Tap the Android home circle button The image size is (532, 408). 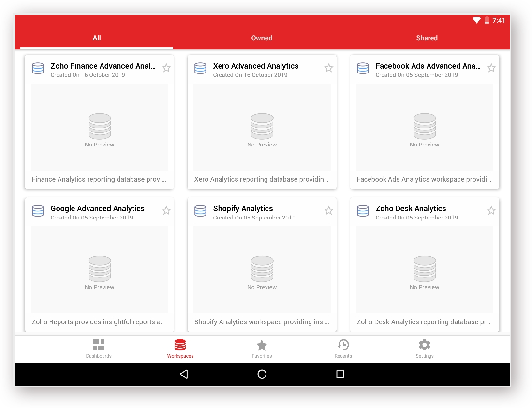pos(262,374)
